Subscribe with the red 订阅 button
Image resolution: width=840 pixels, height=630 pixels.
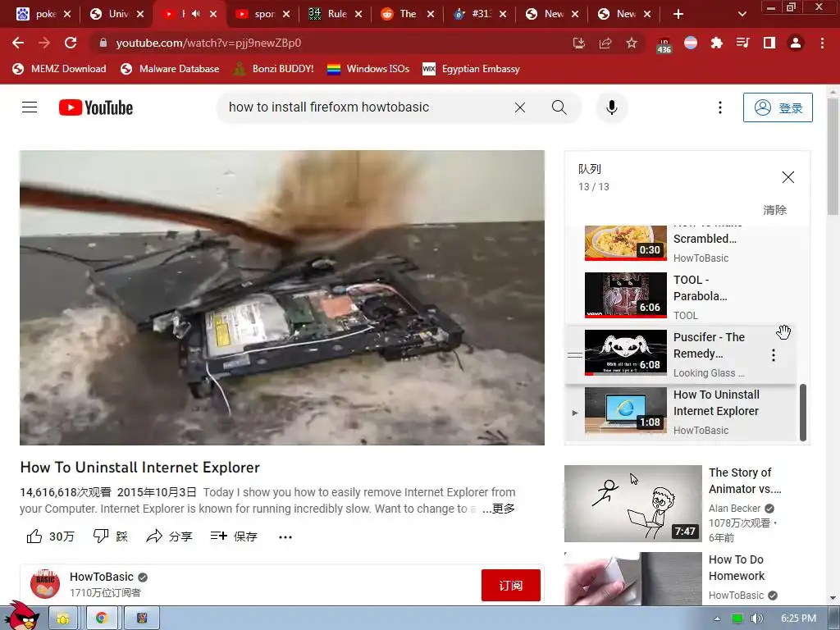click(510, 586)
